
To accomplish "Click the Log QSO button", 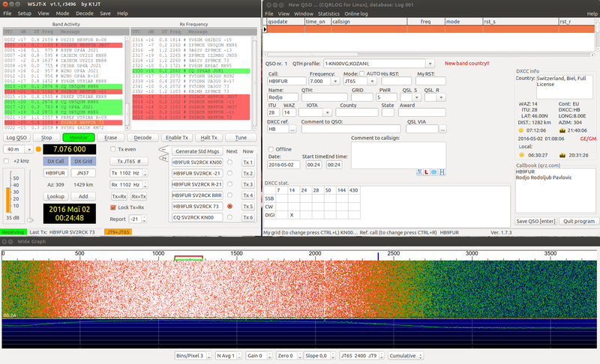I will (x=16, y=138).
